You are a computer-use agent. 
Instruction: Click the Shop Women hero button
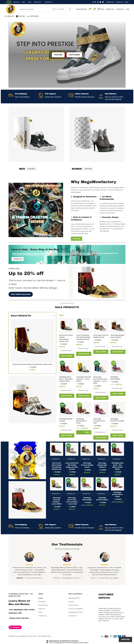(x=74, y=54)
